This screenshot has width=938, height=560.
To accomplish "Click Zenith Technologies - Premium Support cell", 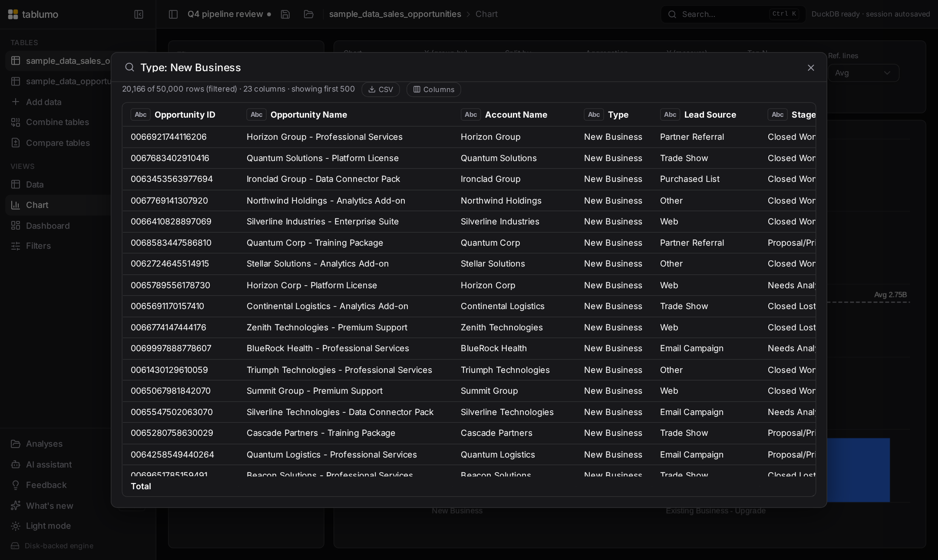I will click(x=327, y=327).
